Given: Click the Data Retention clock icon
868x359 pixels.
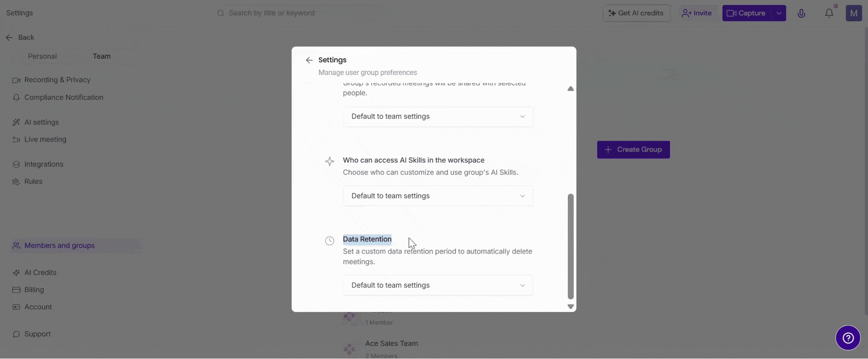Looking at the screenshot, I should pyautogui.click(x=330, y=241).
